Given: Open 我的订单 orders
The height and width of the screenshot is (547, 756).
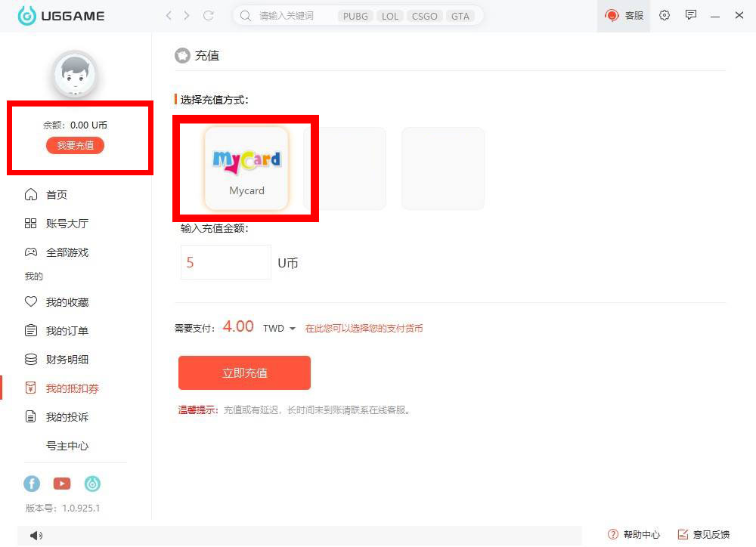Looking at the screenshot, I should click(x=67, y=331).
